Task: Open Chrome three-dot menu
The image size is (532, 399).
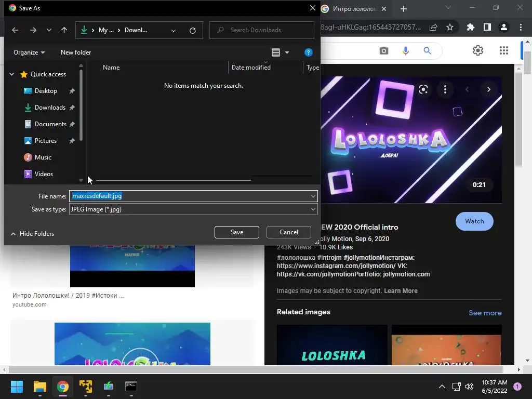Action: 521,27
